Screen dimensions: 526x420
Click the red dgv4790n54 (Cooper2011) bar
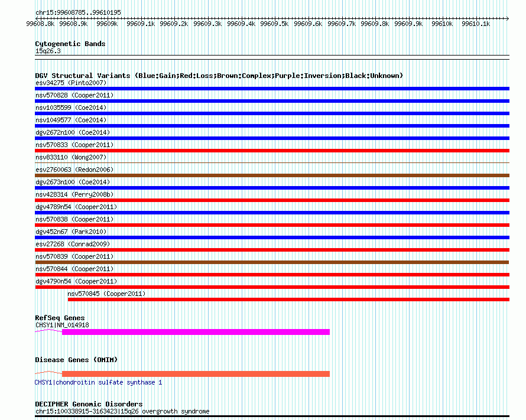272,287
